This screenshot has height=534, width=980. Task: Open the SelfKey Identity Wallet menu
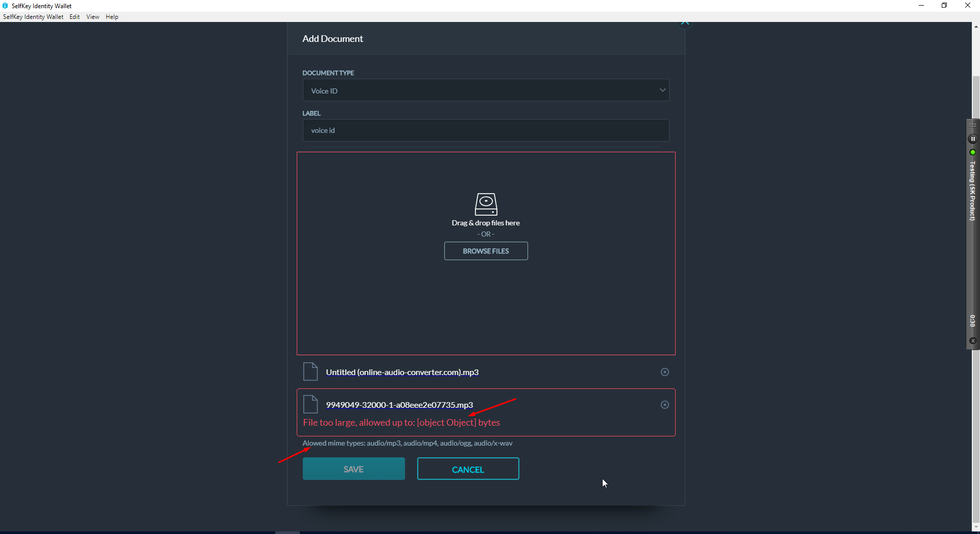tap(33, 17)
